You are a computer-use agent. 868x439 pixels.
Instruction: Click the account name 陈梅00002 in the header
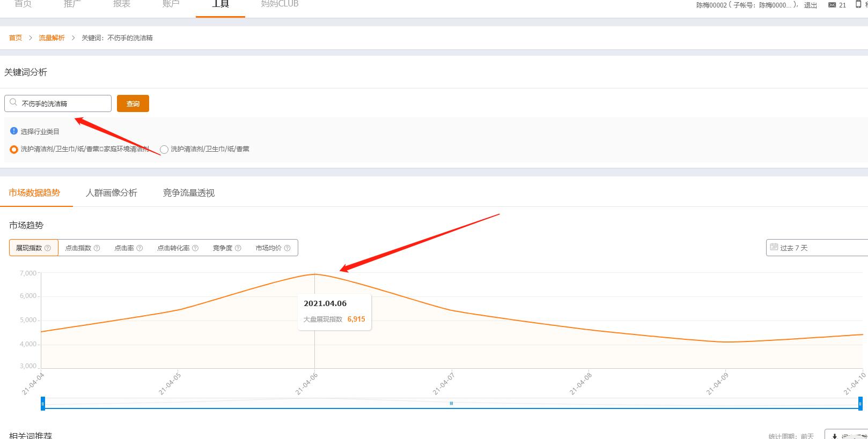[x=711, y=5]
